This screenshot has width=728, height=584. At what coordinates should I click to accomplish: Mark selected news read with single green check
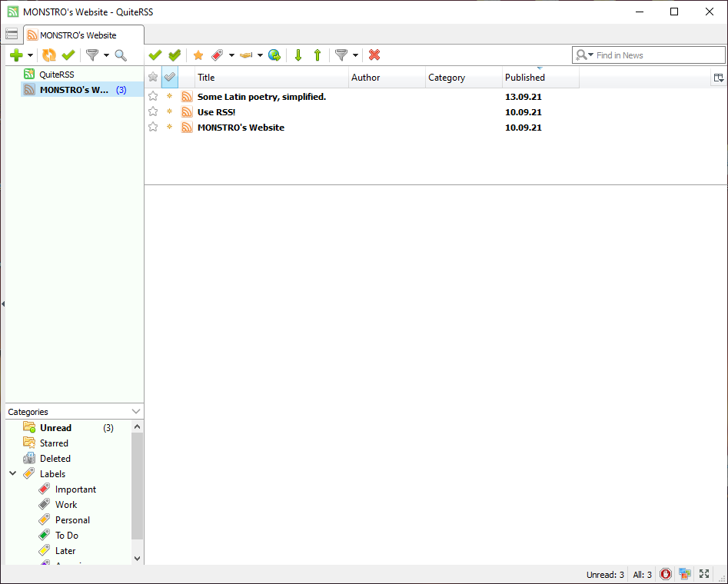click(155, 55)
